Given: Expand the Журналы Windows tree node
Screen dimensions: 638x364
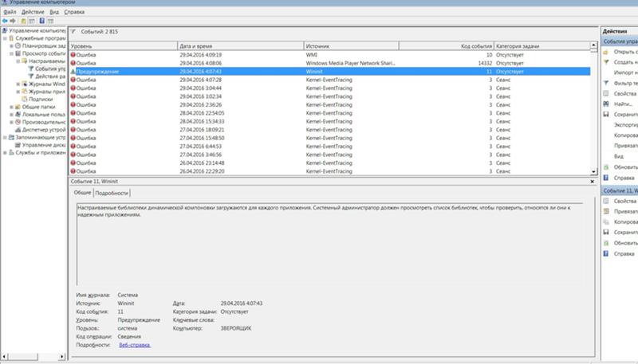Looking at the screenshot, I should [x=18, y=84].
